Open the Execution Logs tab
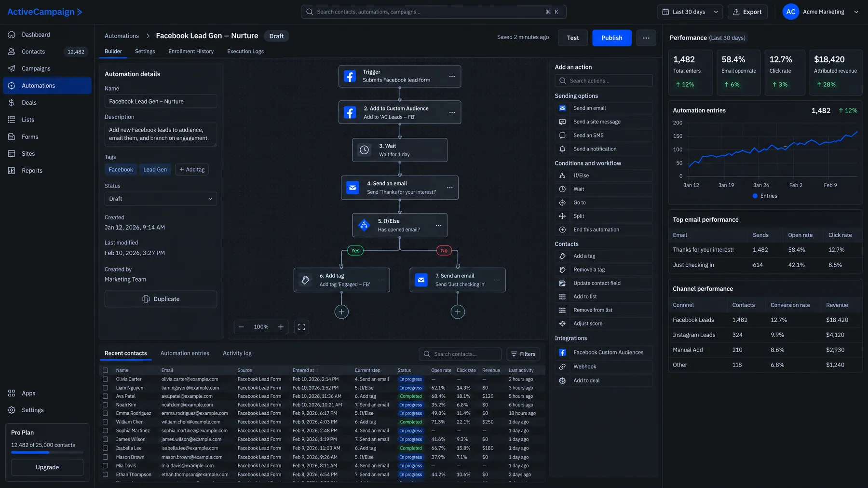 (x=245, y=51)
